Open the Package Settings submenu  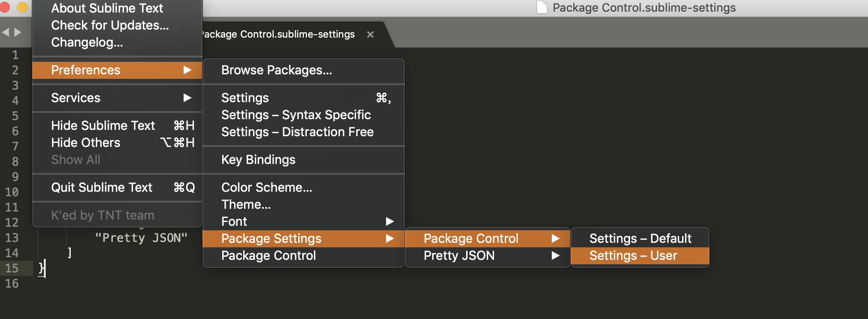coord(304,238)
